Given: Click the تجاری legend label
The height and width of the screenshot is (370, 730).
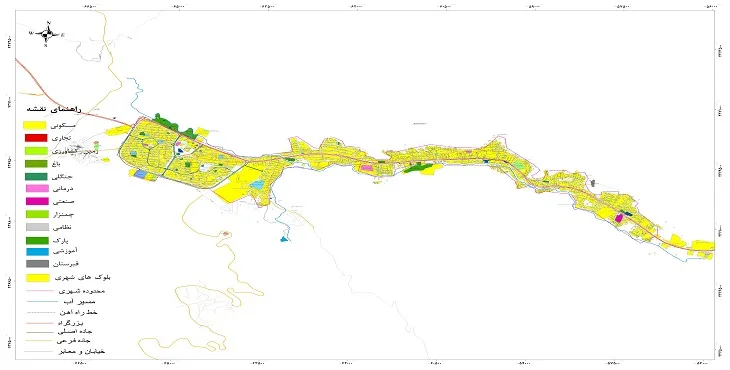Looking at the screenshot, I should click(x=61, y=139).
